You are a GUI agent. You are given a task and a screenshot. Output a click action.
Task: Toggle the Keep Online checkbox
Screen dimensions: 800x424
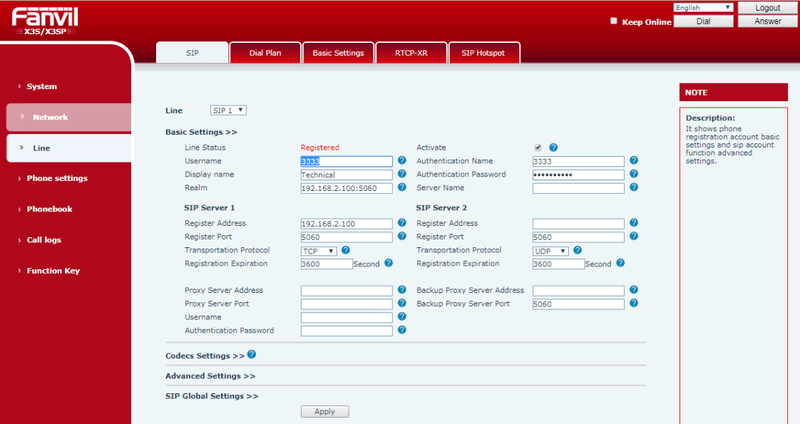[613, 21]
